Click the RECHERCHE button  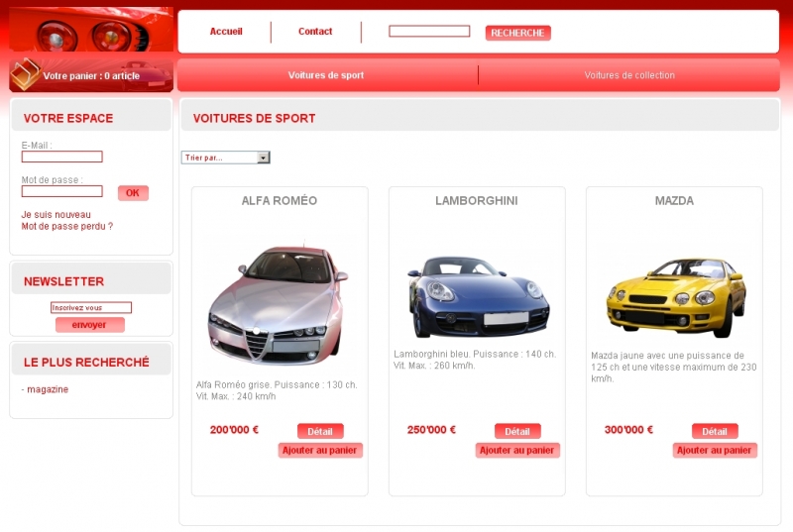tap(517, 33)
